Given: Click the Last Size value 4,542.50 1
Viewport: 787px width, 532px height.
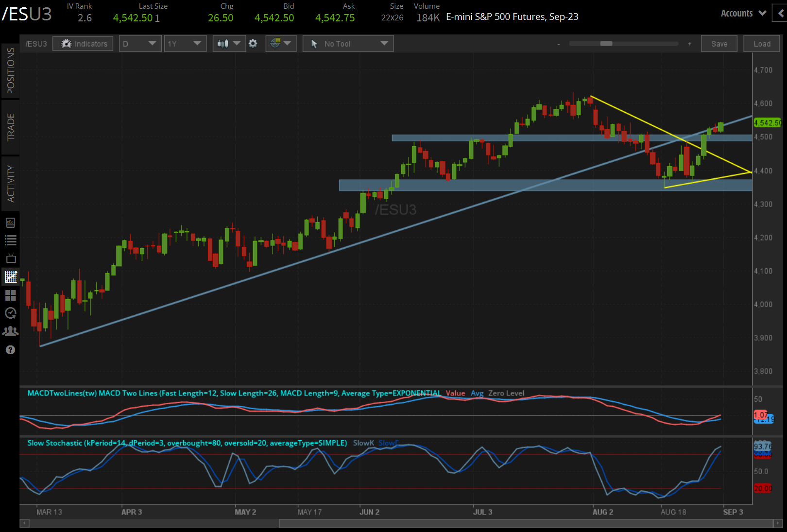Looking at the screenshot, I should pos(137,18).
